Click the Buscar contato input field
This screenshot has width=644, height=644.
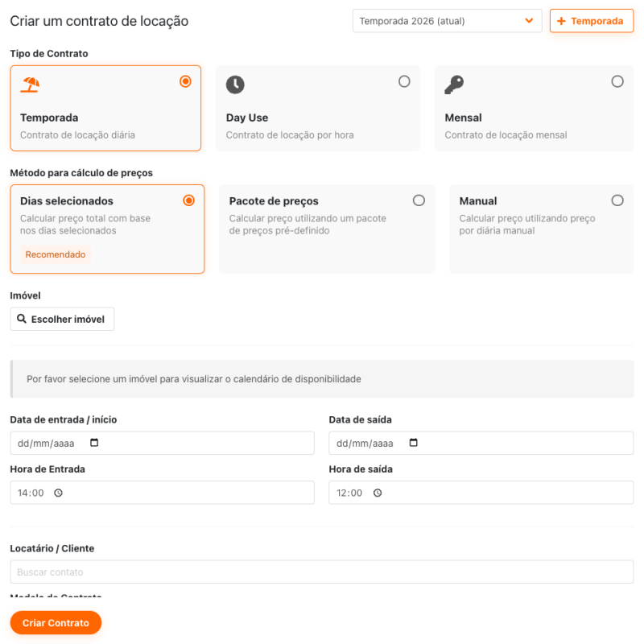coord(321,572)
